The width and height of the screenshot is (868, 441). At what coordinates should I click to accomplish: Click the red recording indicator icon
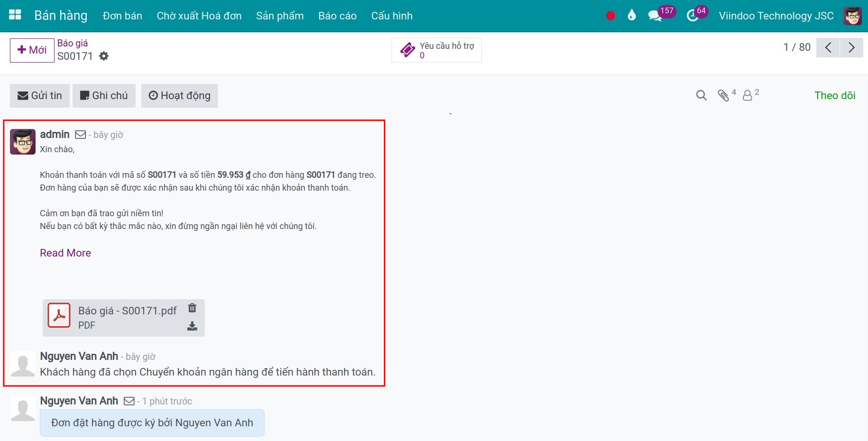pos(611,16)
